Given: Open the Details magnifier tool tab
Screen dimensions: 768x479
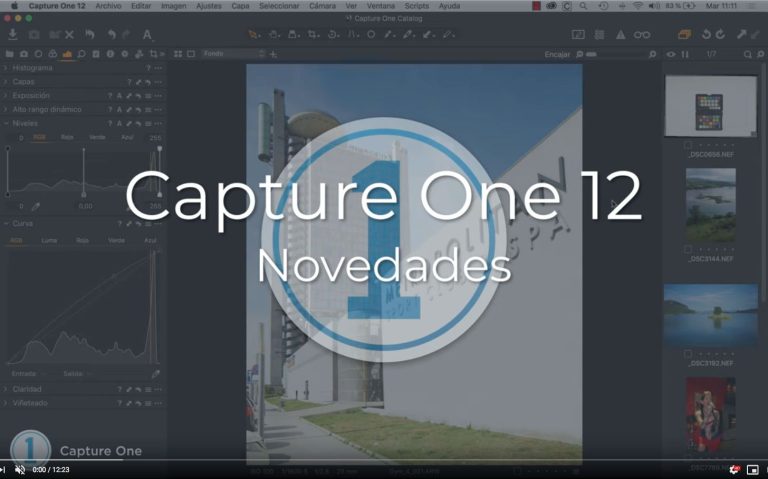Looking at the screenshot, I should click(x=81, y=54).
